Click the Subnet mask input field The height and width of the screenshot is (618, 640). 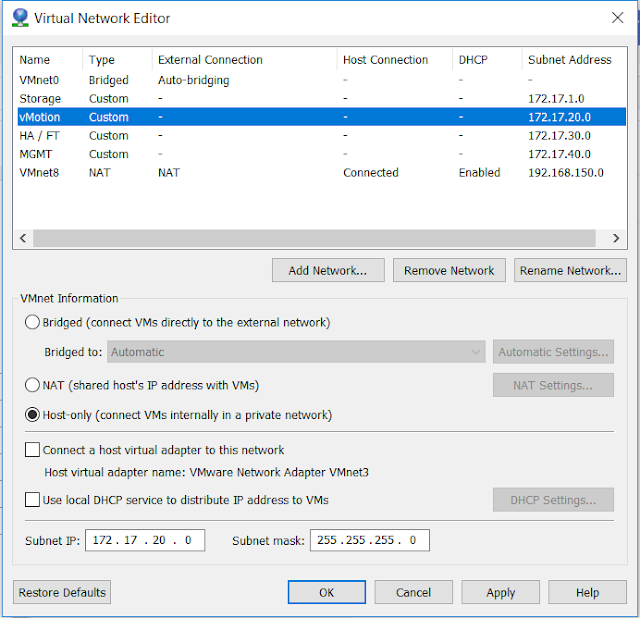pos(370,540)
